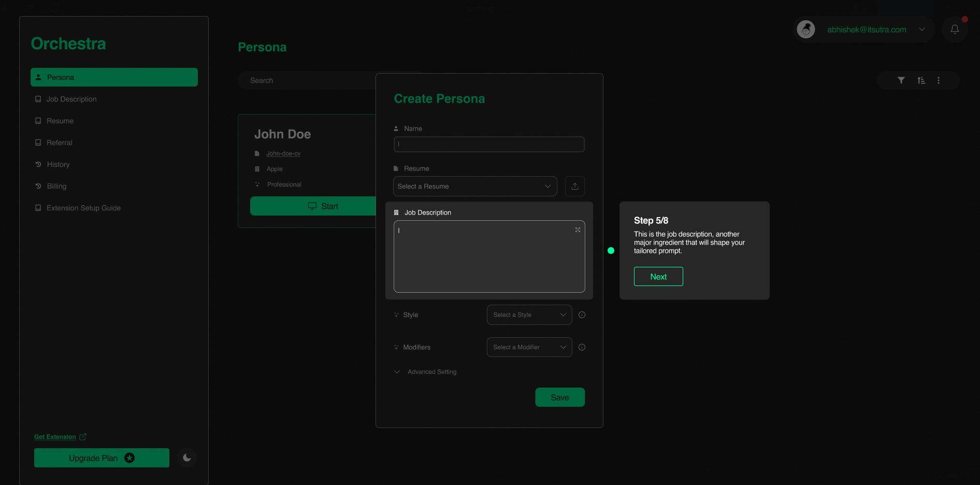Click inside the Job Description text area
980x485 pixels.
(x=489, y=256)
